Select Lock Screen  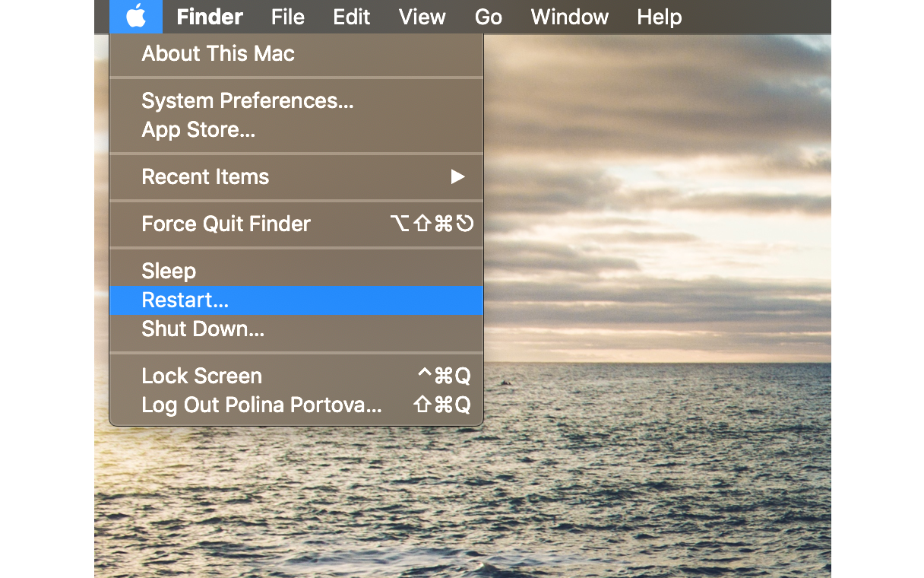pos(296,376)
